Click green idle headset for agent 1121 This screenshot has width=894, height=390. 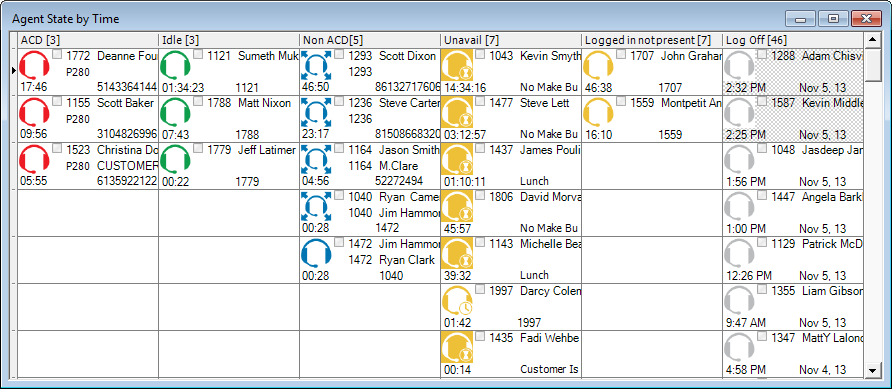[175, 65]
